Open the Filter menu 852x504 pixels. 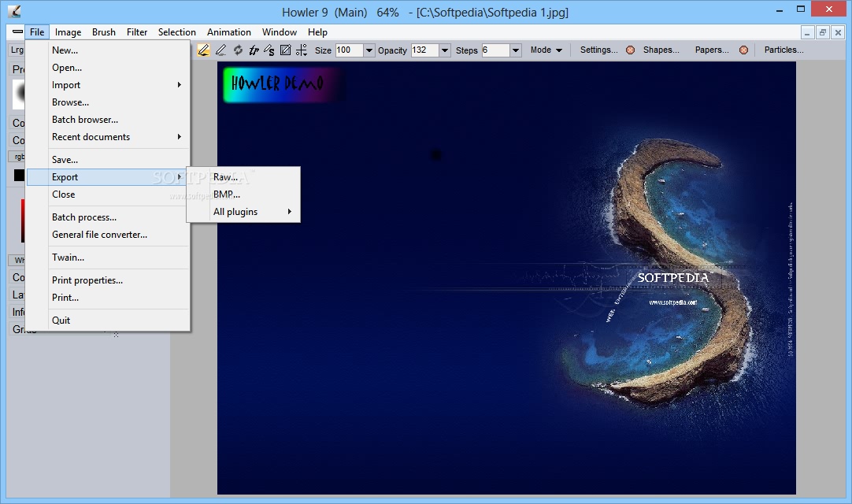137,32
